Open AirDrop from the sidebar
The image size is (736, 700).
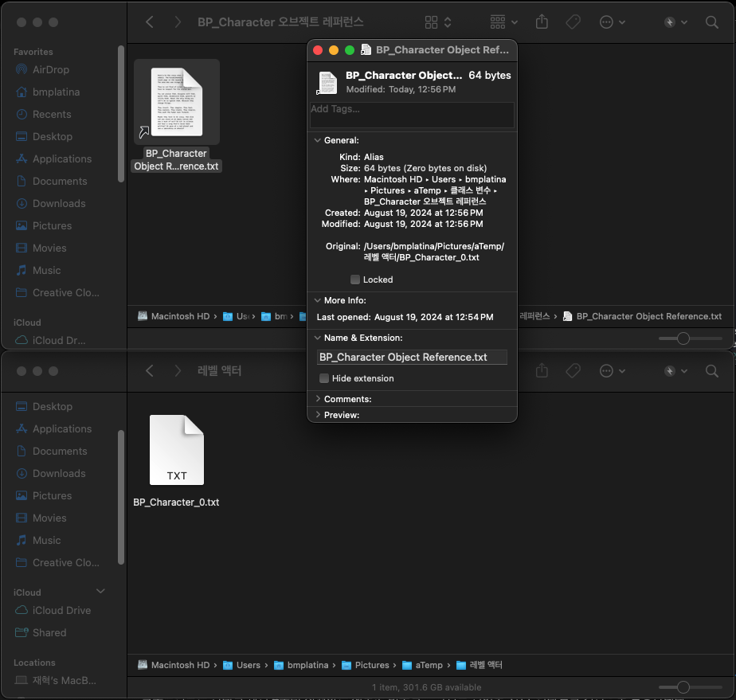tap(51, 70)
